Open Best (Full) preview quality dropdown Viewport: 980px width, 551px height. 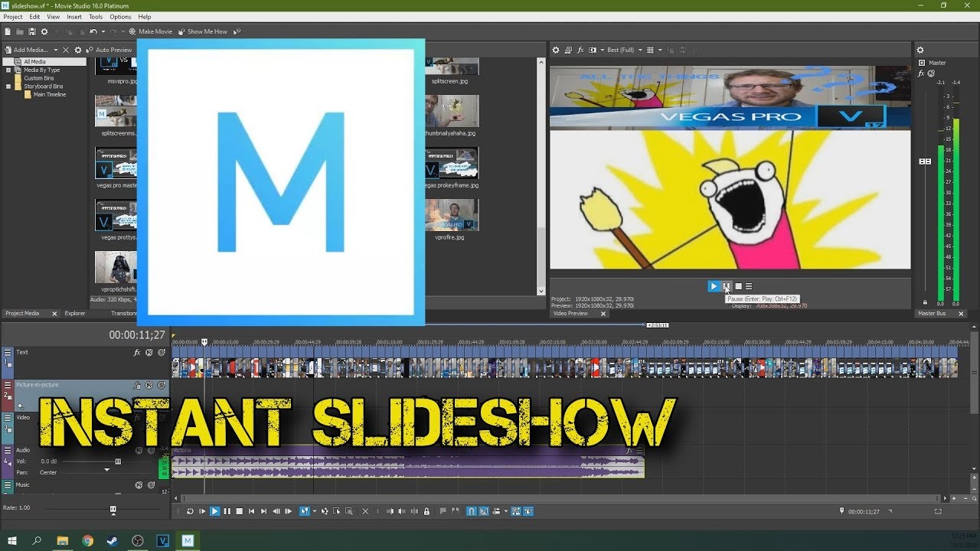(x=624, y=50)
